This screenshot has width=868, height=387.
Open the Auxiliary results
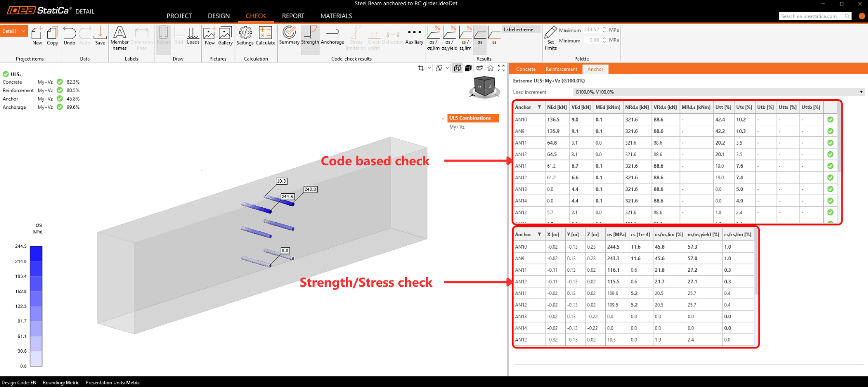tap(414, 36)
